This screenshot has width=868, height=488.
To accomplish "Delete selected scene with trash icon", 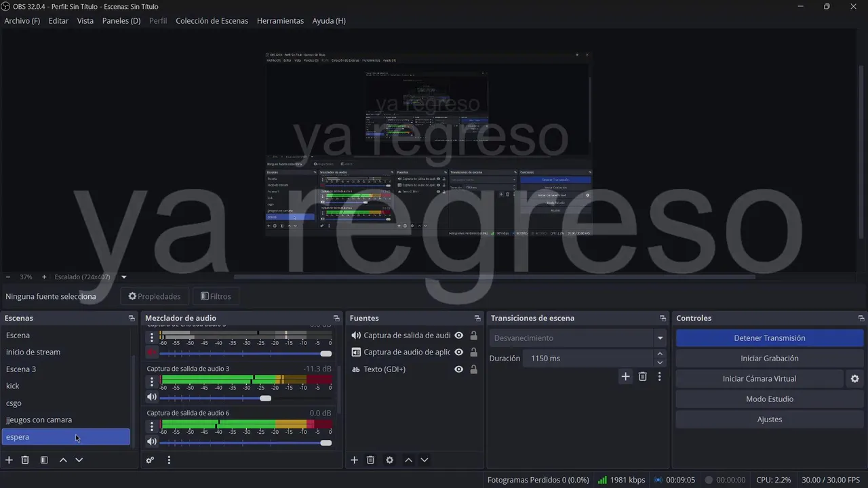I will (x=25, y=460).
